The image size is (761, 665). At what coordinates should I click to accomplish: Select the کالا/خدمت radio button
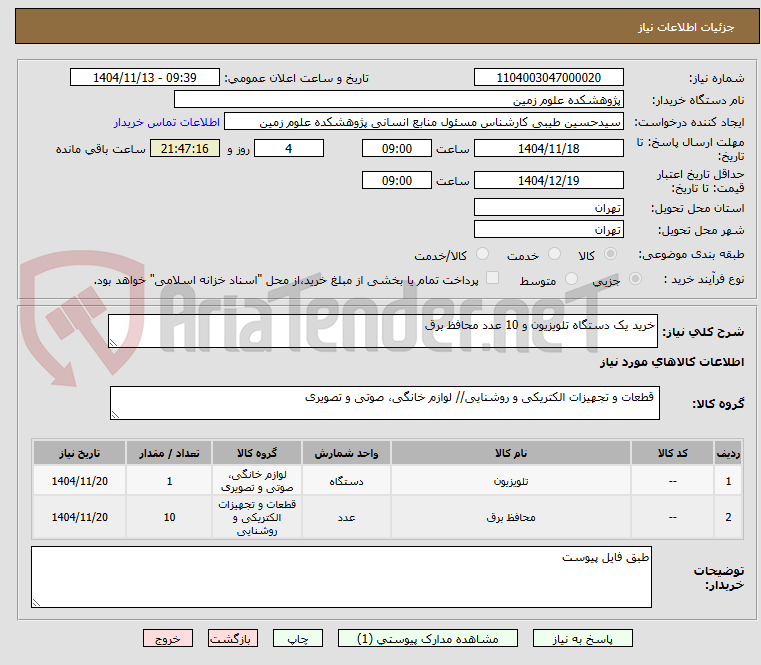[482, 254]
